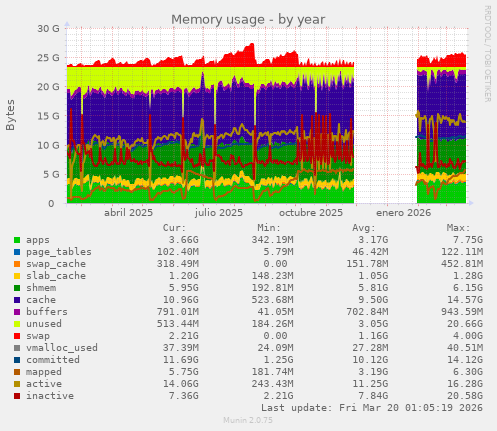Image resolution: width=497 pixels, height=431 pixels.
Task: Click the 'Munin 2.0.75' footer text
Action: (x=248, y=420)
